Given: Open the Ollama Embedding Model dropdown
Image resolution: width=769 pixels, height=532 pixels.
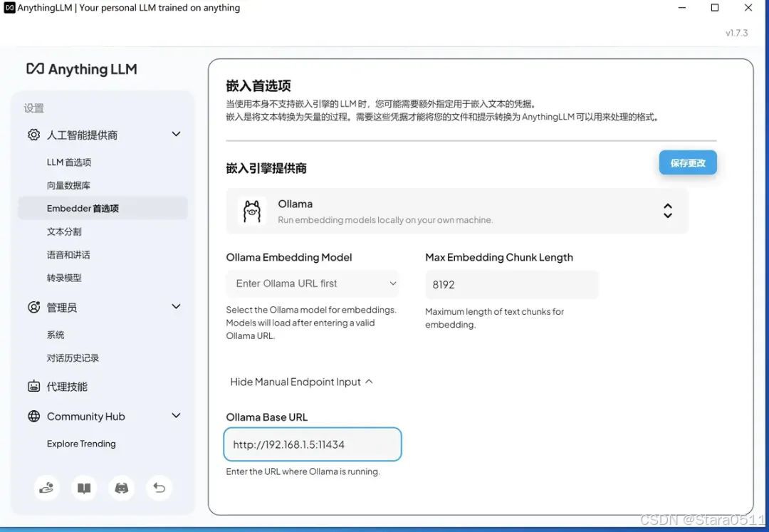Looking at the screenshot, I should (313, 283).
